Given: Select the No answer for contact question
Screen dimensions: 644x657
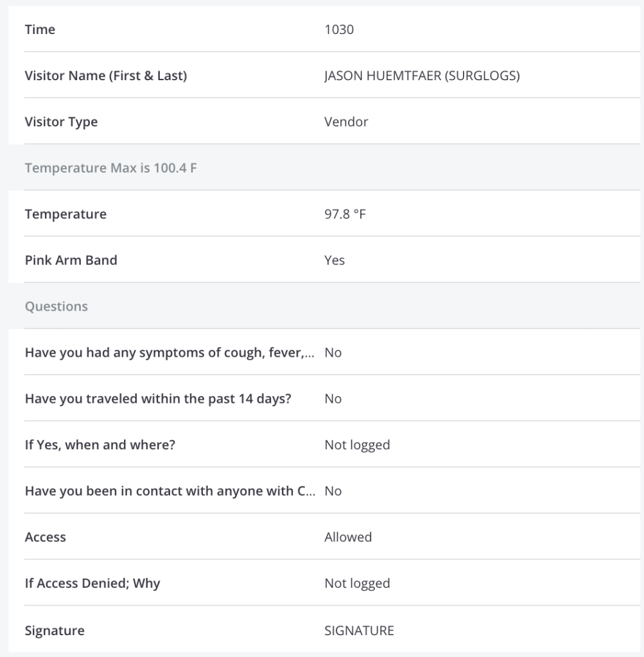Looking at the screenshot, I should click(333, 491).
